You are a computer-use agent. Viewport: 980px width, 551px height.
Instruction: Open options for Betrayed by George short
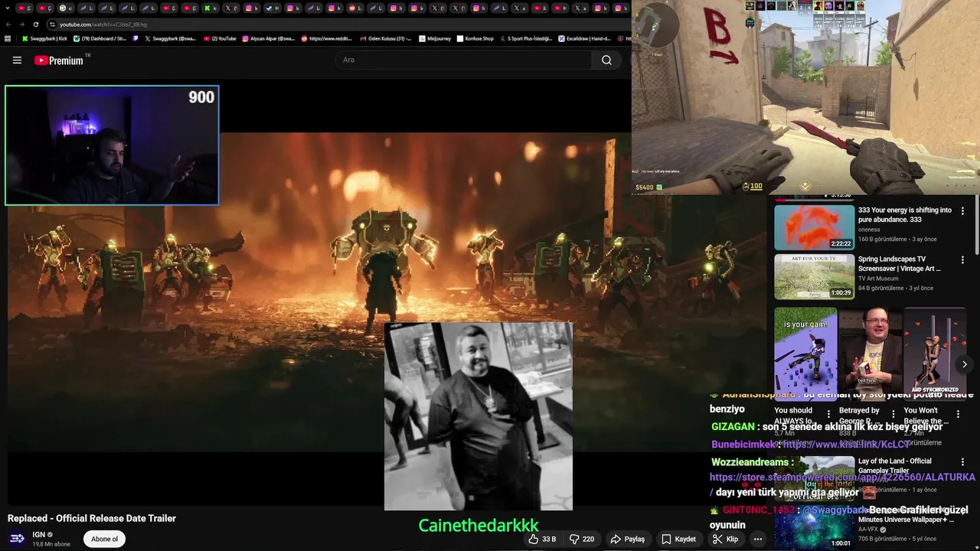pyautogui.click(x=893, y=414)
